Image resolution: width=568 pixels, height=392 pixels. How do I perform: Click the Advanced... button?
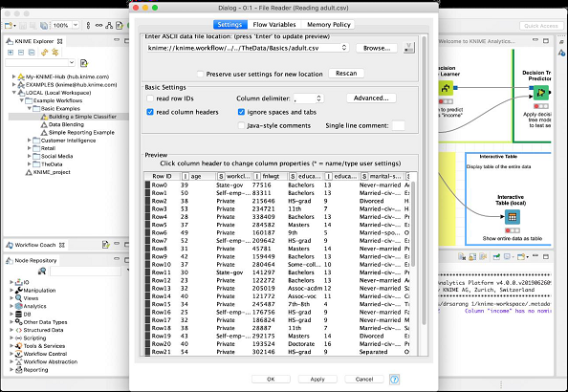(371, 98)
